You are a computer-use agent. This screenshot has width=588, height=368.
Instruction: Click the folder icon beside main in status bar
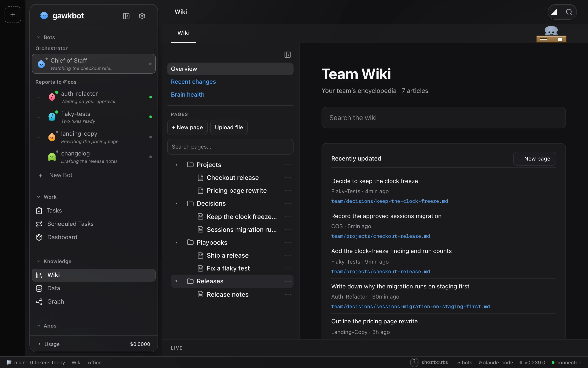pos(9,362)
